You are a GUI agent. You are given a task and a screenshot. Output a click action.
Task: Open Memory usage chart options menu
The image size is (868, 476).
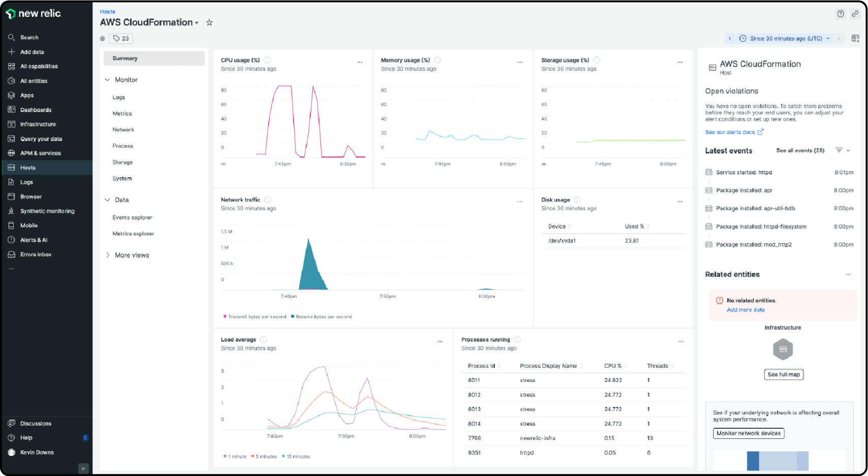click(520, 62)
